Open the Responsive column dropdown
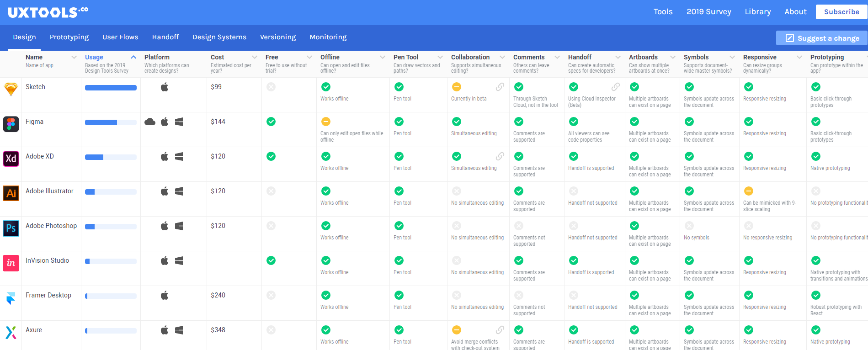This screenshot has width=868, height=350. pyautogui.click(x=799, y=57)
